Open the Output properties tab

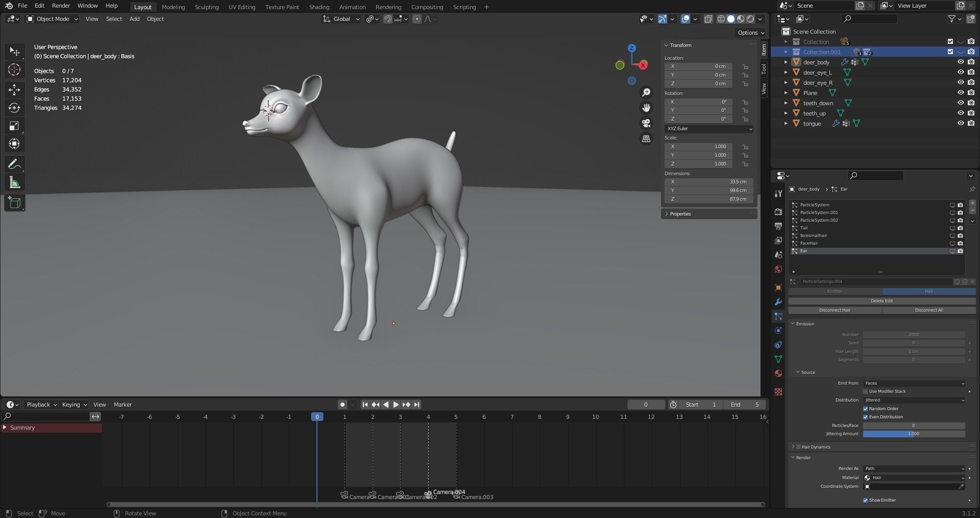(778, 226)
